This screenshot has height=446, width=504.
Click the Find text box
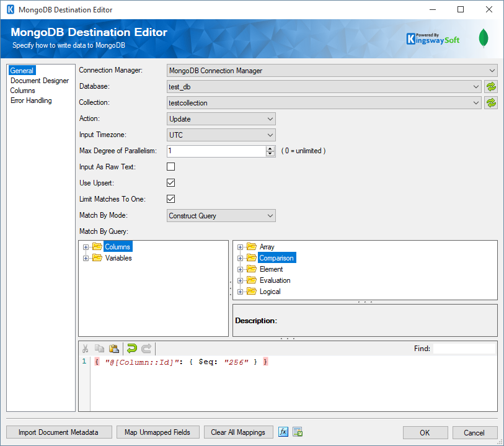tap(464, 349)
